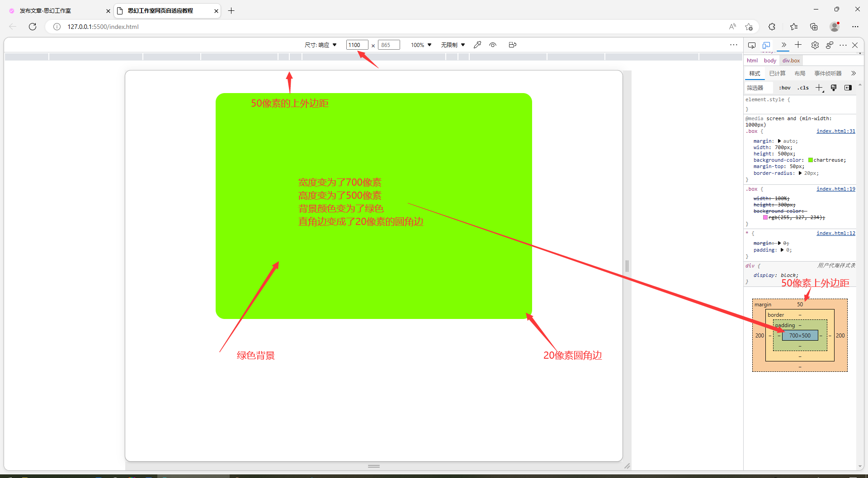Click the chartreuse color swatch

pos(811,160)
